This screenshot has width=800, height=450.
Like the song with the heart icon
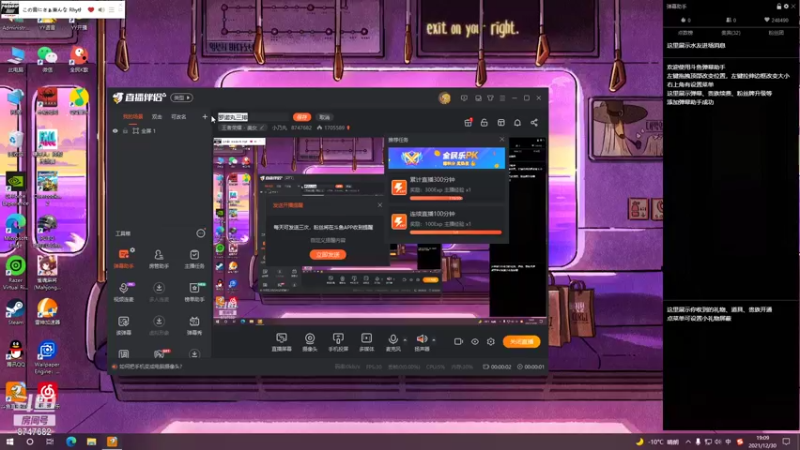[91, 9]
